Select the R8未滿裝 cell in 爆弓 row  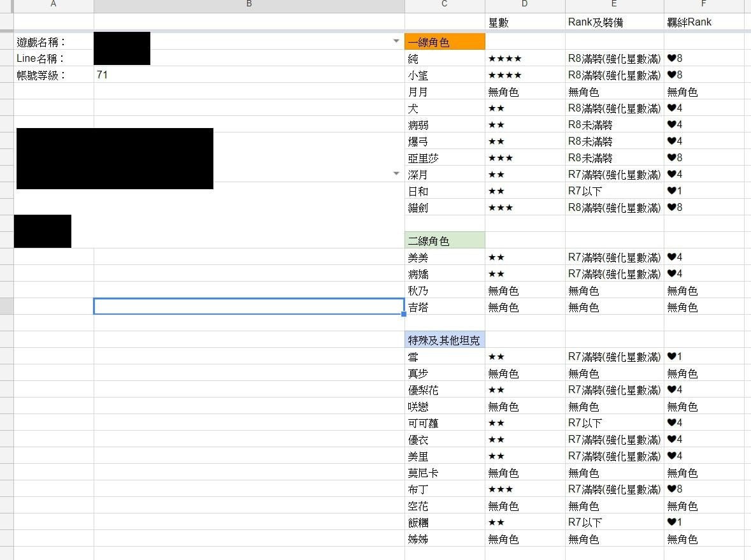click(615, 141)
